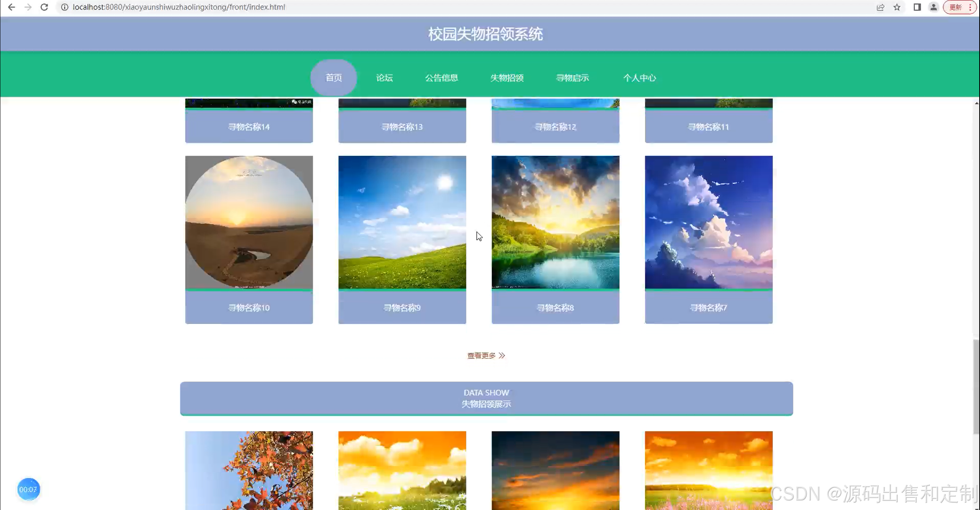Bookmark page with star icon
980x510 pixels.
coord(897,7)
